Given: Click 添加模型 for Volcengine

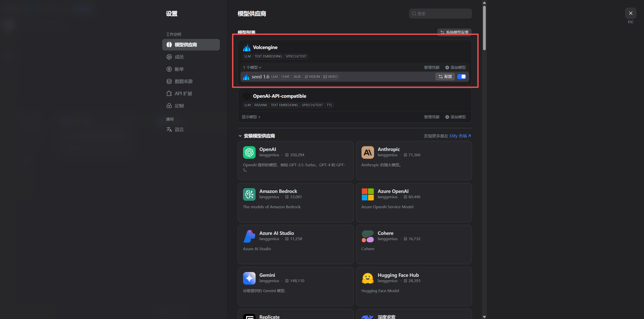Looking at the screenshot, I should (x=456, y=67).
